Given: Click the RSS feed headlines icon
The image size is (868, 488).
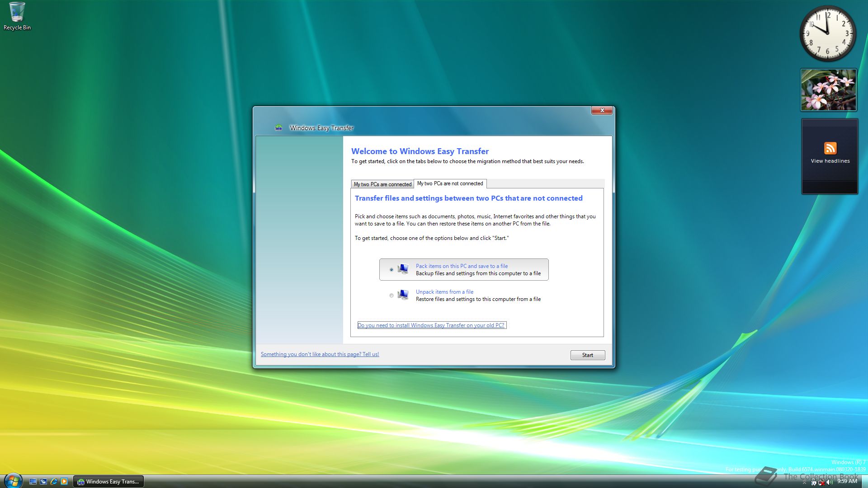Looking at the screenshot, I should click(x=830, y=148).
